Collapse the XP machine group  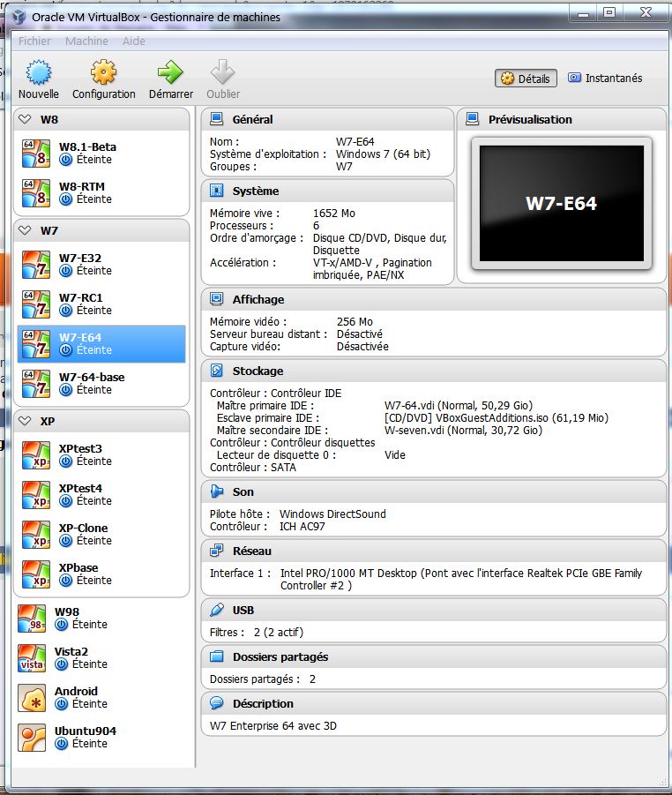point(25,421)
